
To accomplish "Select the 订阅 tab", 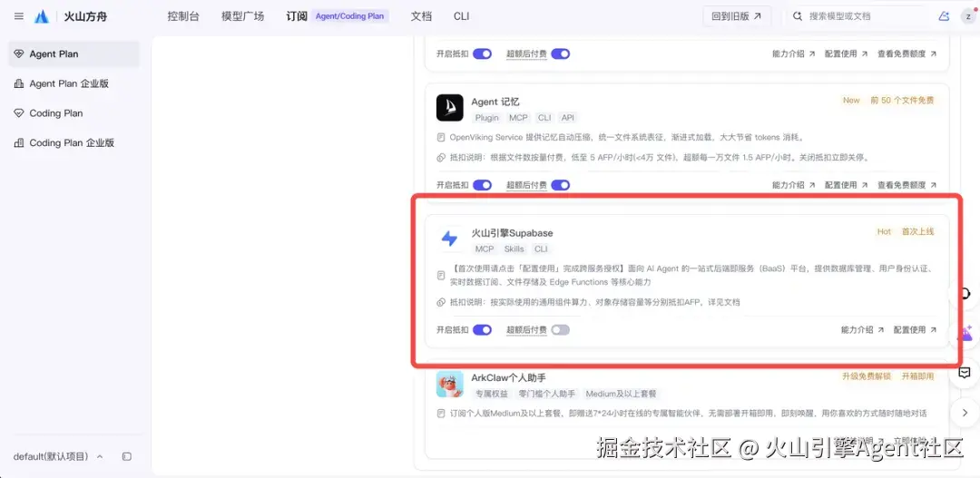I will pyautogui.click(x=297, y=16).
